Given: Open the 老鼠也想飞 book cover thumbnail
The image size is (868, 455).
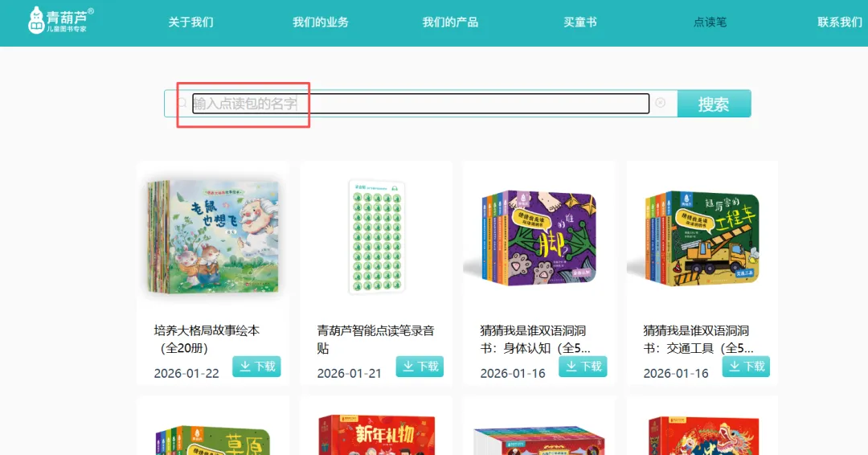Looking at the screenshot, I should click(213, 237).
